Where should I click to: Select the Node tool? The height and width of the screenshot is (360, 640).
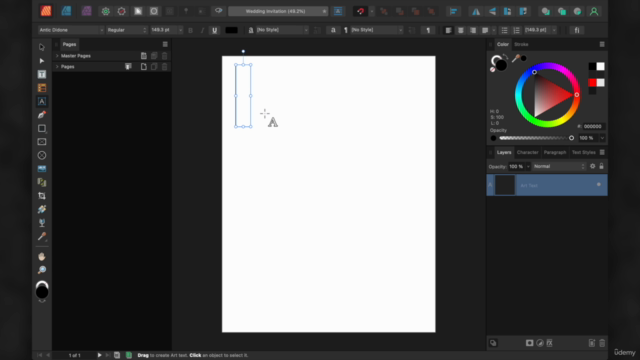point(42,61)
